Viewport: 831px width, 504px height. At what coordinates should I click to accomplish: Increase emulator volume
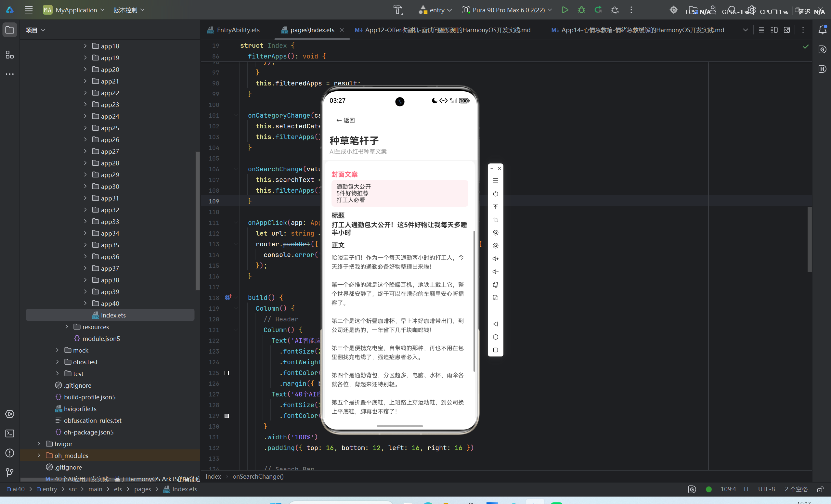(495, 259)
